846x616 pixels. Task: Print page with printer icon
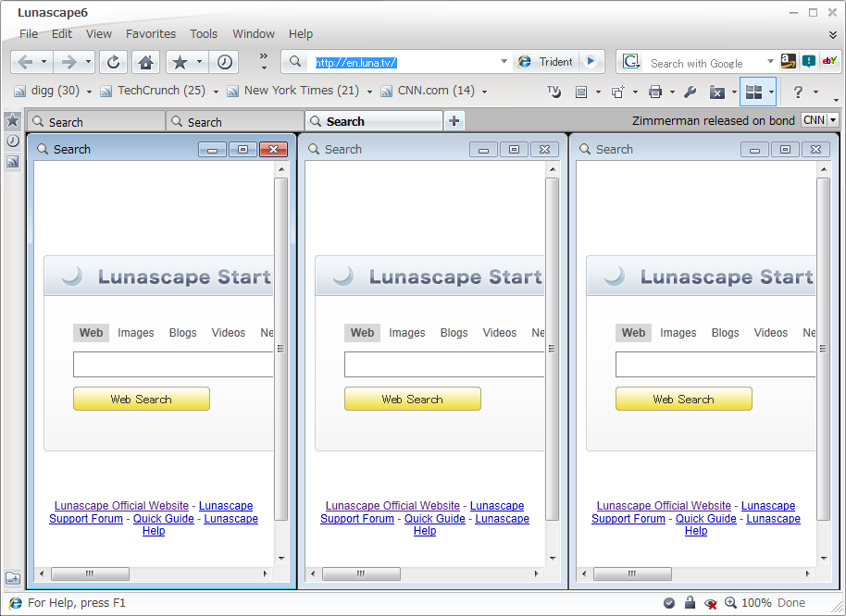click(x=655, y=92)
